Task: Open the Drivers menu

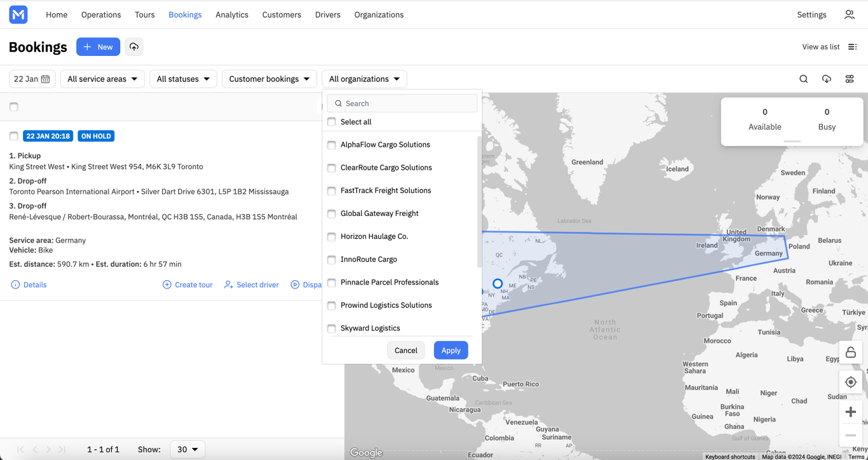Action: coord(328,15)
